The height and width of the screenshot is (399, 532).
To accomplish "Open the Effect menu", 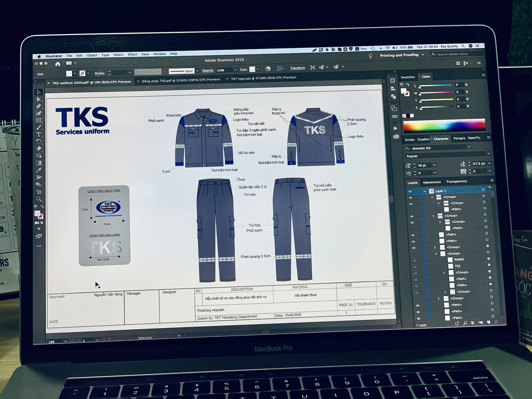I will point(132,55).
